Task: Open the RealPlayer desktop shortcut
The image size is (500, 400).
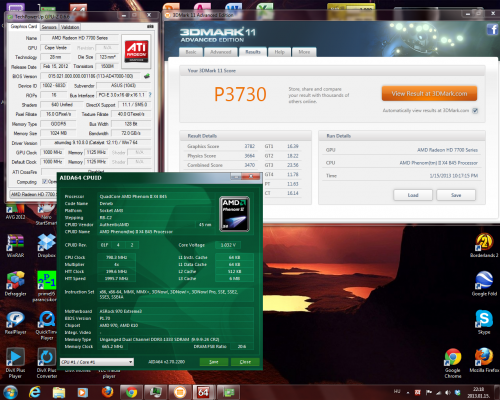Action: pos(15,323)
